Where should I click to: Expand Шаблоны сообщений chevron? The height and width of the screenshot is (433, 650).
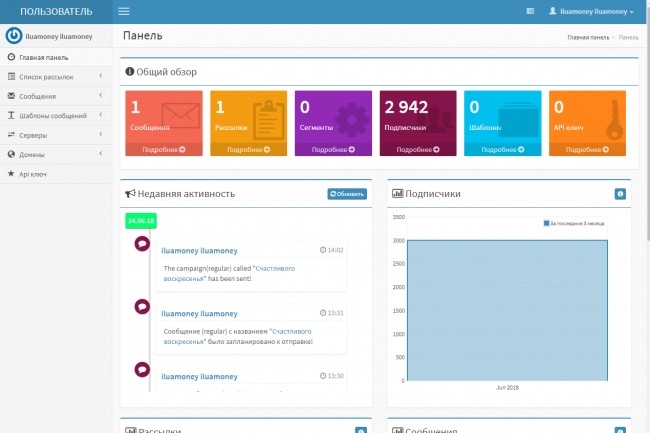coord(101,115)
